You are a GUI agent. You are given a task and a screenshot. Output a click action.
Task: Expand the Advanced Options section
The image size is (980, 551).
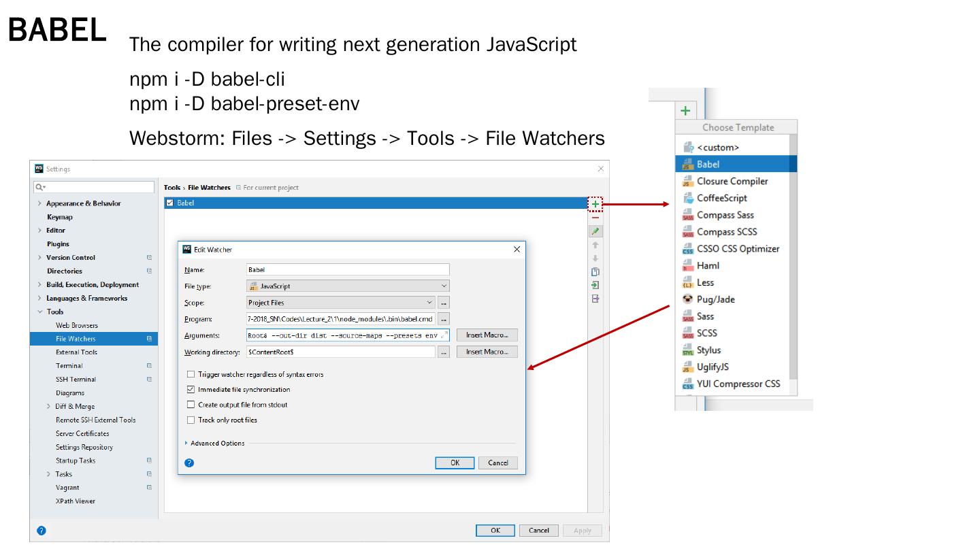pos(216,444)
